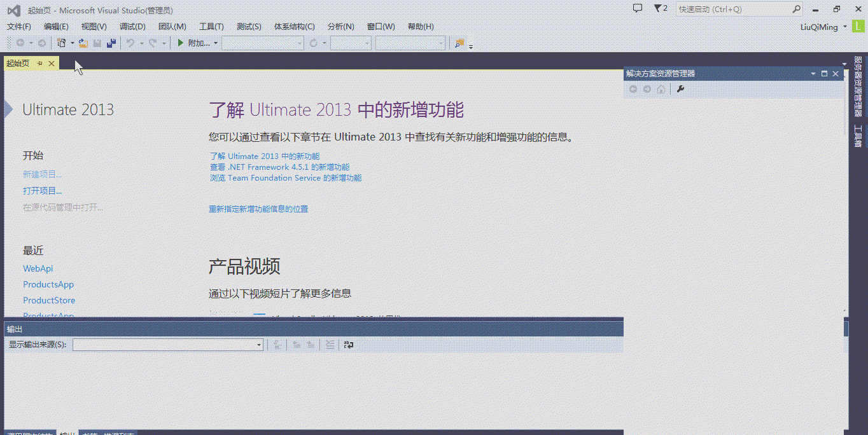Open the 文件(F) menu
The width and height of the screenshot is (868, 435).
coord(19,27)
